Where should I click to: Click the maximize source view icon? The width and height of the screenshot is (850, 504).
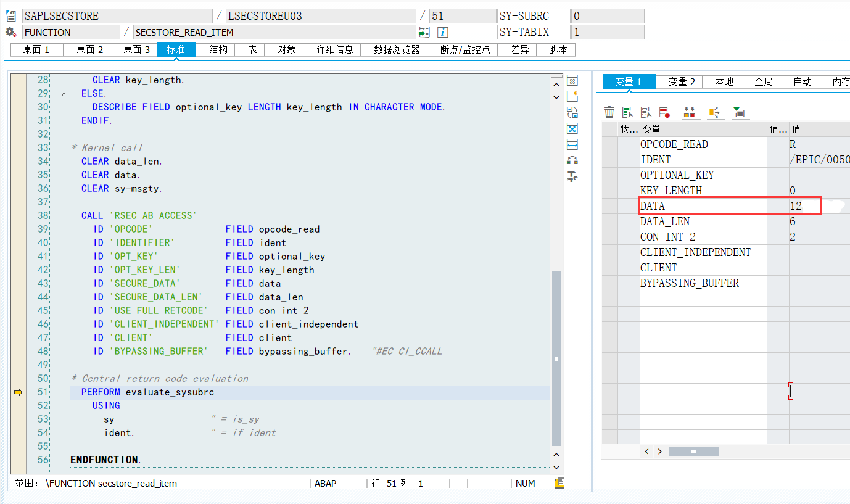click(x=573, y=128)
